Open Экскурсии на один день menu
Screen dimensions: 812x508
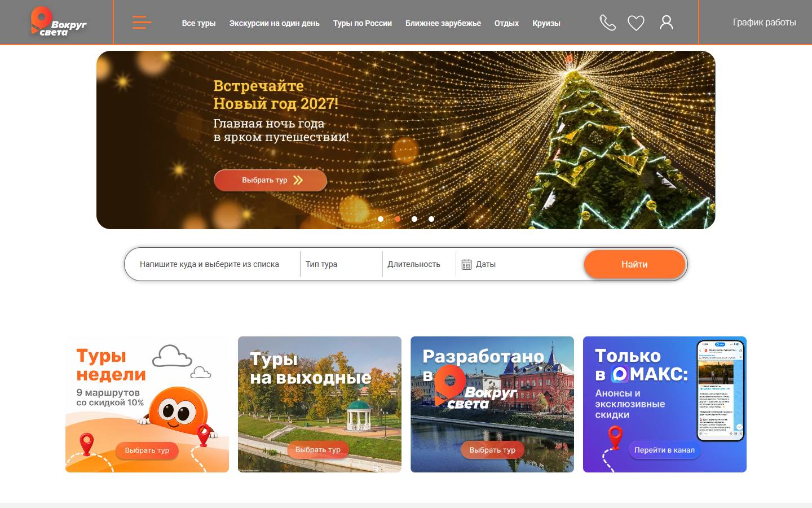[274, 23]
